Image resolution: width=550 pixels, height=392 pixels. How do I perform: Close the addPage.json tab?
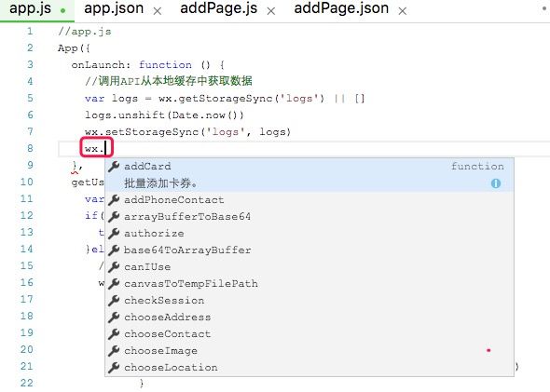tap(403, 11)
